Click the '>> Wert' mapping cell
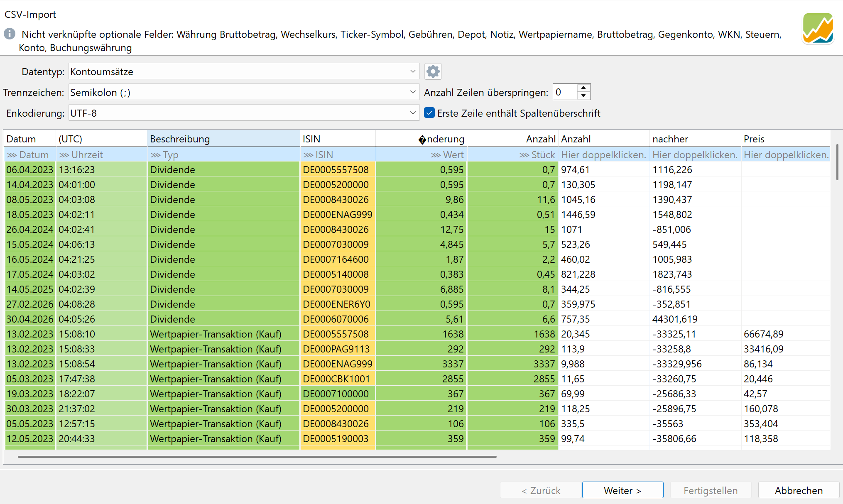The image size is (843, 504). (x=421, y=155)
